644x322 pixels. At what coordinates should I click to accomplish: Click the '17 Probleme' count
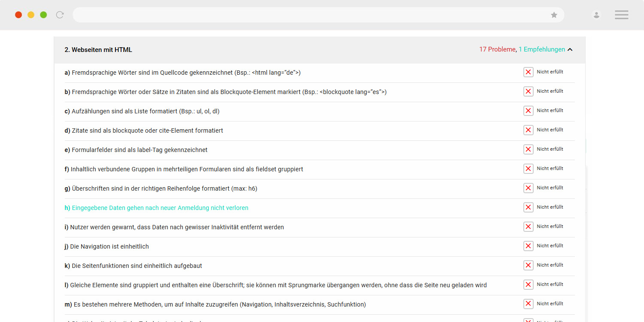(x=497, y=49)
